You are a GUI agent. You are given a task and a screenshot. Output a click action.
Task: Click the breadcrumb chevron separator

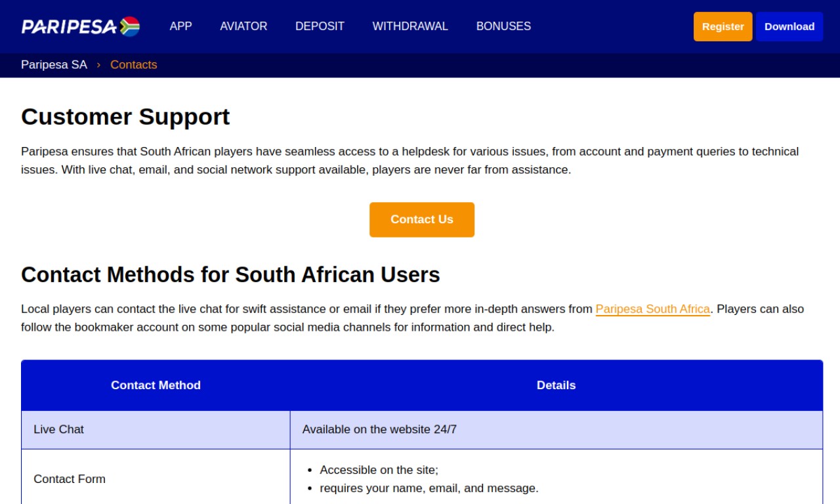[x=98, y=64]
